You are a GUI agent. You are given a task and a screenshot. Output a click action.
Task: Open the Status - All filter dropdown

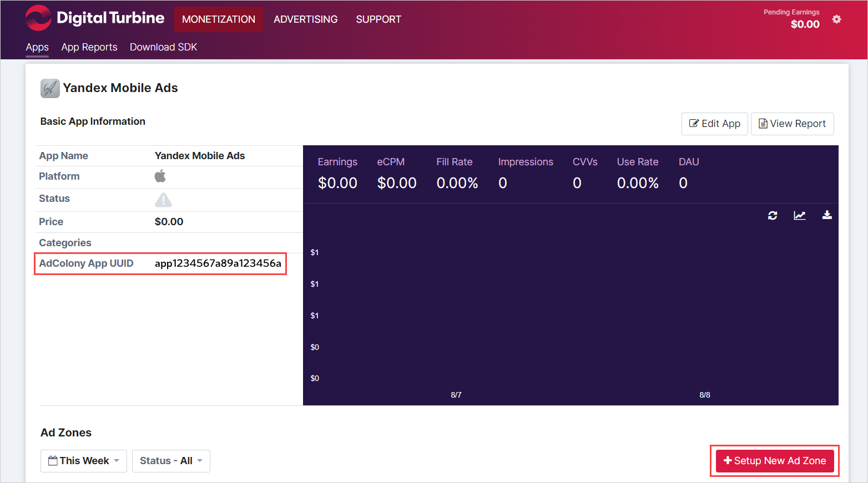[x=171, y=461]
